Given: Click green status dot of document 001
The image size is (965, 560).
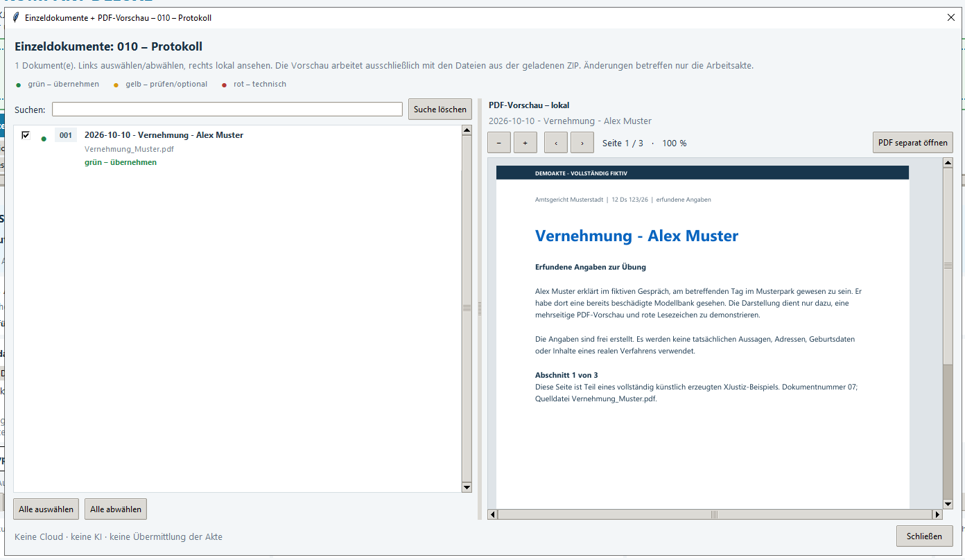Looking at the screenshot, I should click(x=44, y=139).
